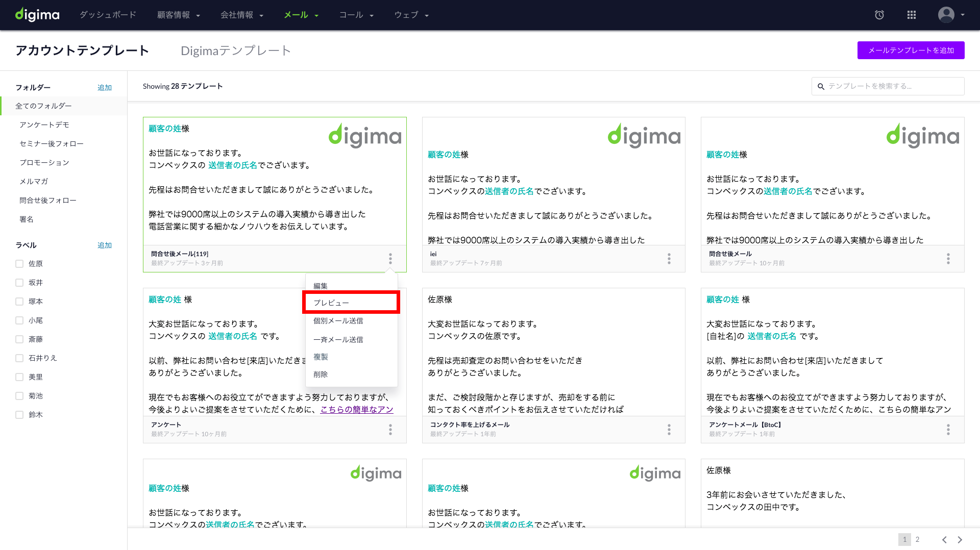Go to next page arrow

(x=960, y=539)
